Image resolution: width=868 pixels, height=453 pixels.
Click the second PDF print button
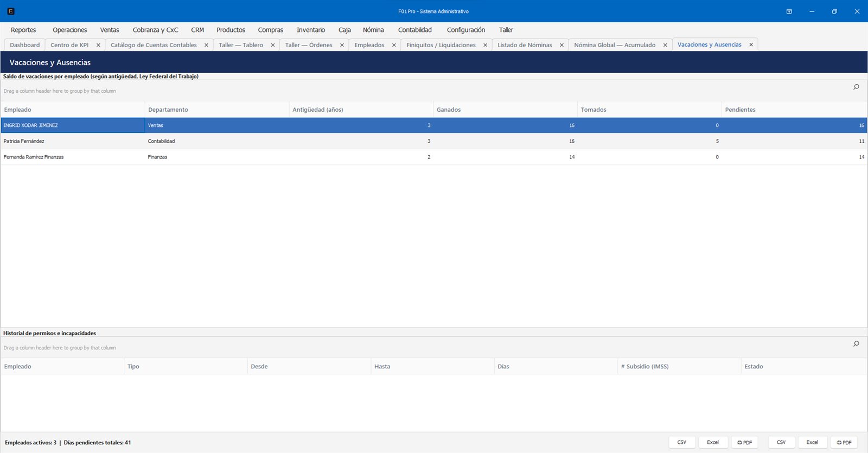844,442
